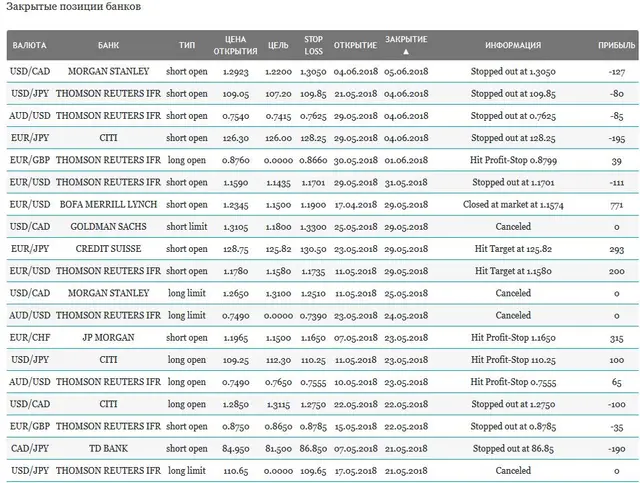Click 'Stopped out at 0.8785' cell
The width and height of the screenshot is (640, 483).
click(513, 426)
